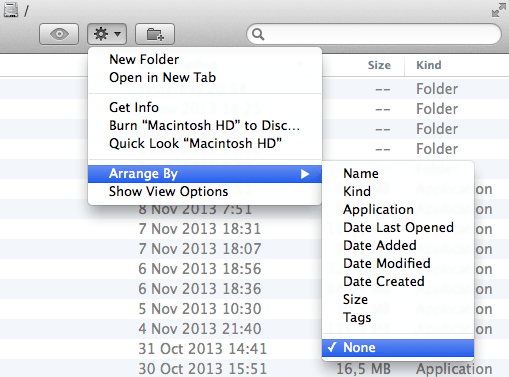
Task: Arrange by Tags
Action: pyautogui.click(x=398, y=318)
